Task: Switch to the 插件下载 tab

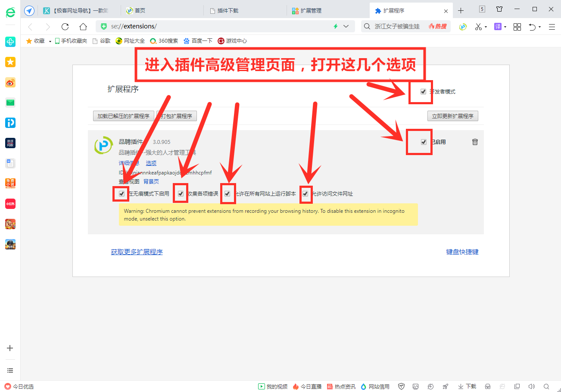Action: [235, 10]
